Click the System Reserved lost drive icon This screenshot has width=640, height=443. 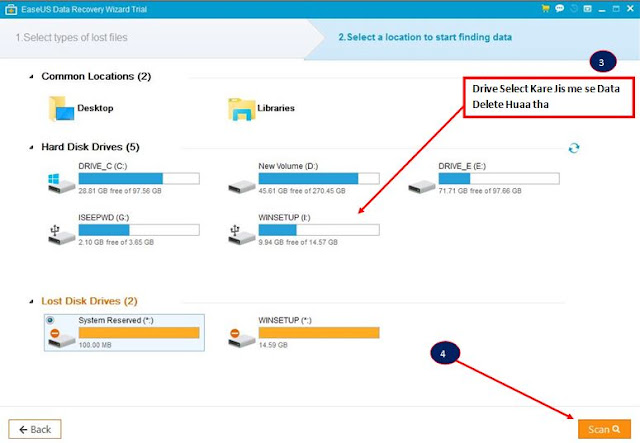click(x=61, y=338)
